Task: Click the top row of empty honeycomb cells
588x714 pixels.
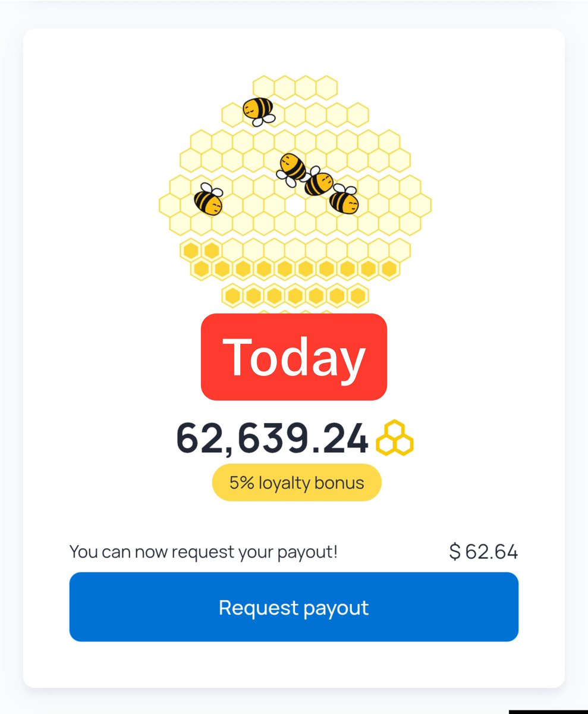Action: (295, 87)
